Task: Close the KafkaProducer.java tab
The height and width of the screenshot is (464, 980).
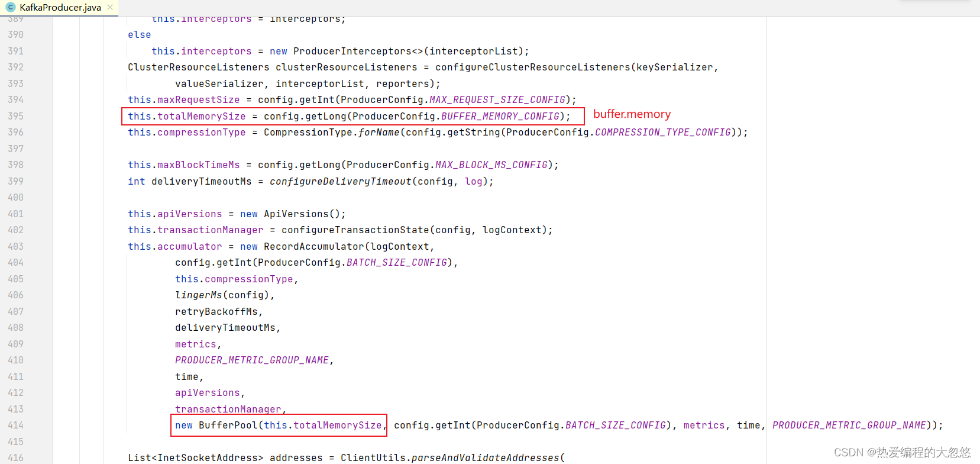Action: point(110,7)
